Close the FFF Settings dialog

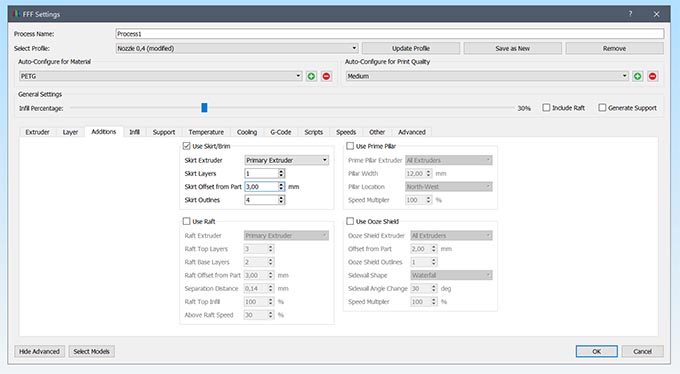657,14
